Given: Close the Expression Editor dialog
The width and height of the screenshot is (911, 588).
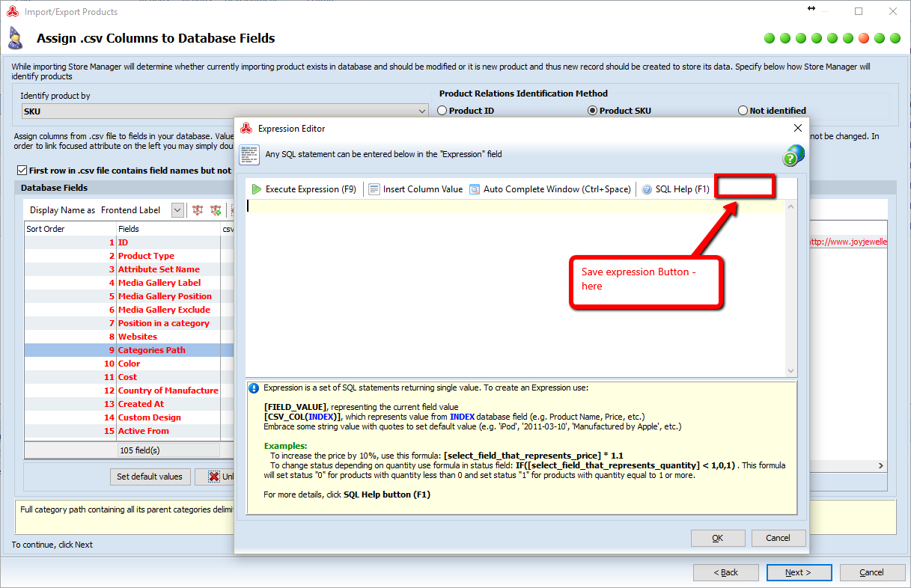Looking at the screenshot, I should [x=797, y=129].
